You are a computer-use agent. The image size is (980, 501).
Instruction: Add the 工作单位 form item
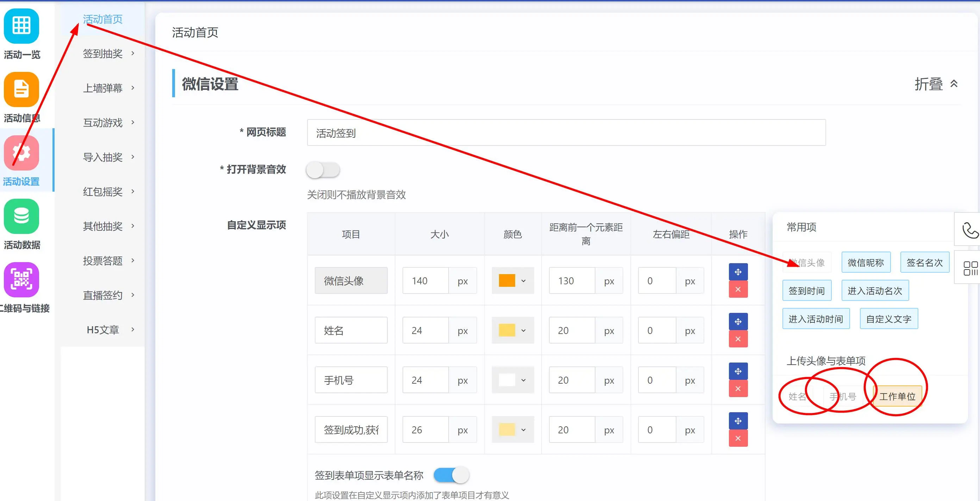click(897, 396)
